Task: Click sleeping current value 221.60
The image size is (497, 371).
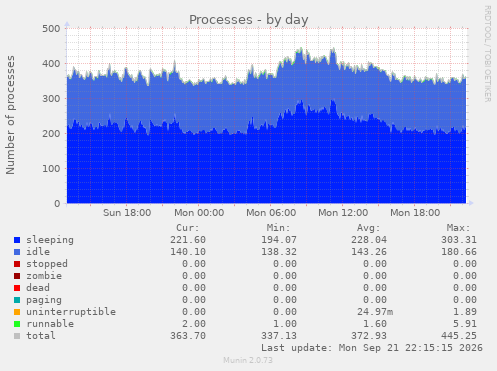Action: (x=188, y=240)
